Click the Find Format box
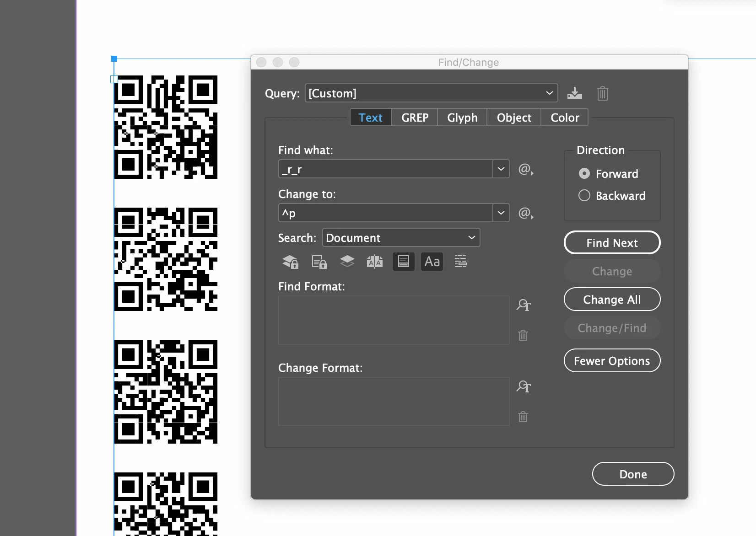Image resolution: width=756 pixels, height=536 pixels. click(394, 320)
